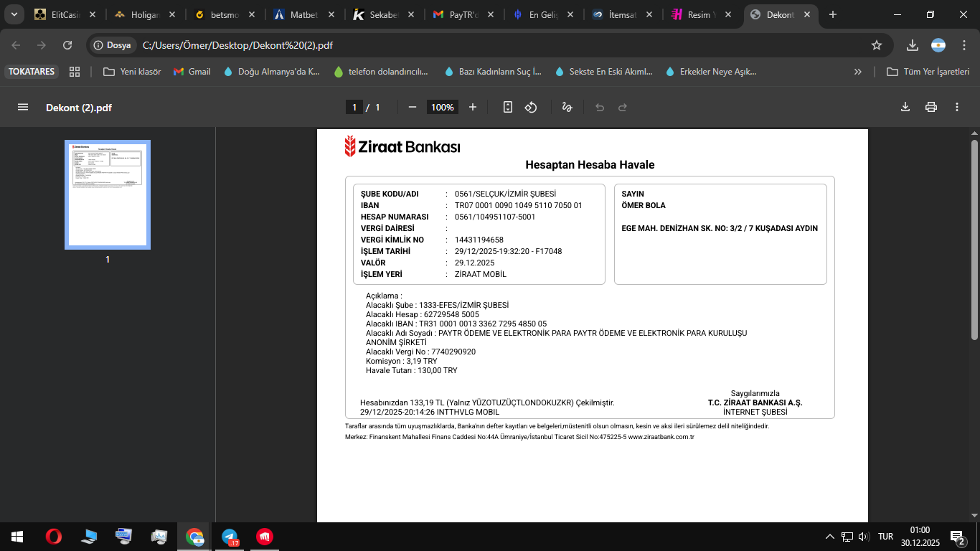Open the Bazı Kadınların Suç İ... bookmark

point(493,72)
